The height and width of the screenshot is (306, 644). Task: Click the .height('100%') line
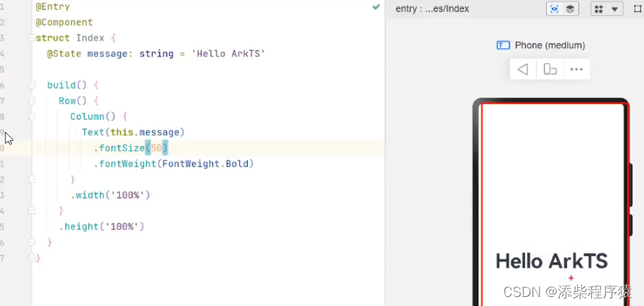(x=102, y=227)
